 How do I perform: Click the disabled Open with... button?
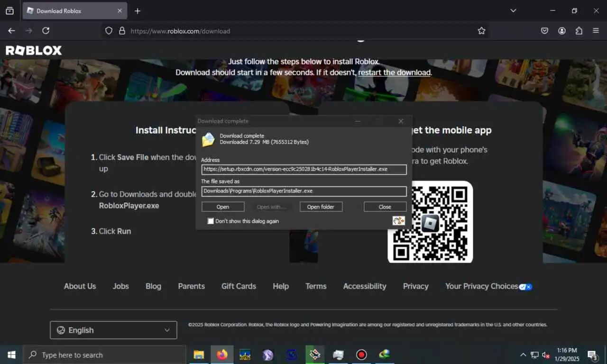pos(271,207)
